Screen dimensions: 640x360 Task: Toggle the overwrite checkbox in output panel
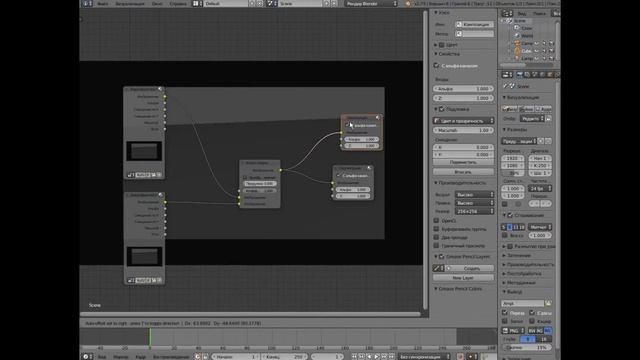pyautogui.click(x=505, y=313)
